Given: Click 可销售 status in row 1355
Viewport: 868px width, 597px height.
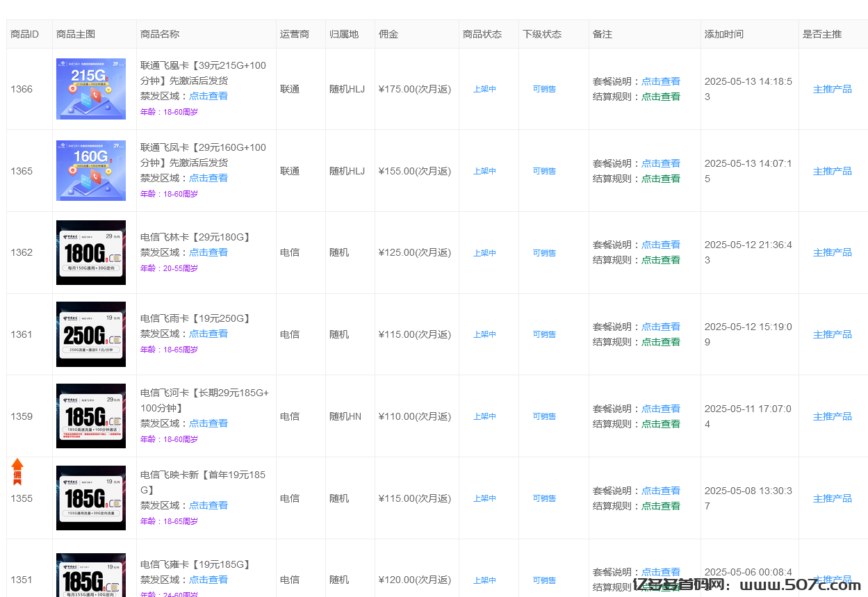Looking at the screenshot, I should tap(544, 498).
